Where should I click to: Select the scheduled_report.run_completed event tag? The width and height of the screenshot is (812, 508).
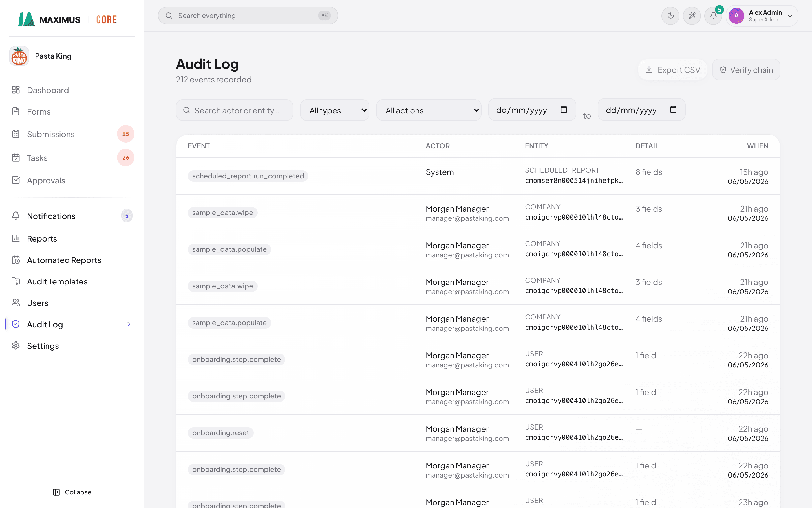tap(248, 176)
